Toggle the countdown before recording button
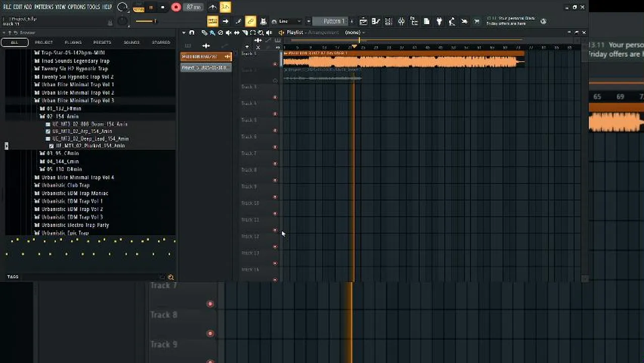644x363 pixels. coord(225,7)
